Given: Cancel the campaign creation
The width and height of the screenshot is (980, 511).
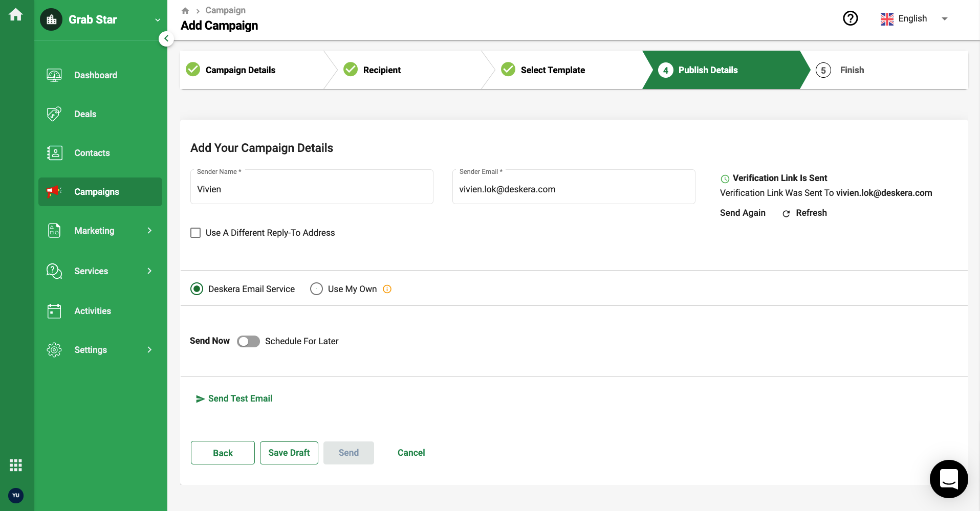Looking at the screenshot, I should [411, 453].
